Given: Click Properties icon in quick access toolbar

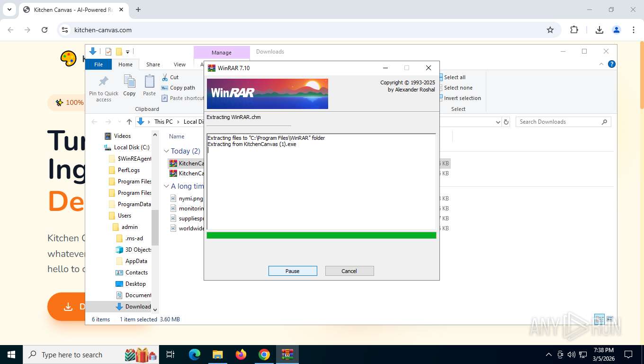Looking at the screenshot, I should pyautogui.click(x=108, y=52).
